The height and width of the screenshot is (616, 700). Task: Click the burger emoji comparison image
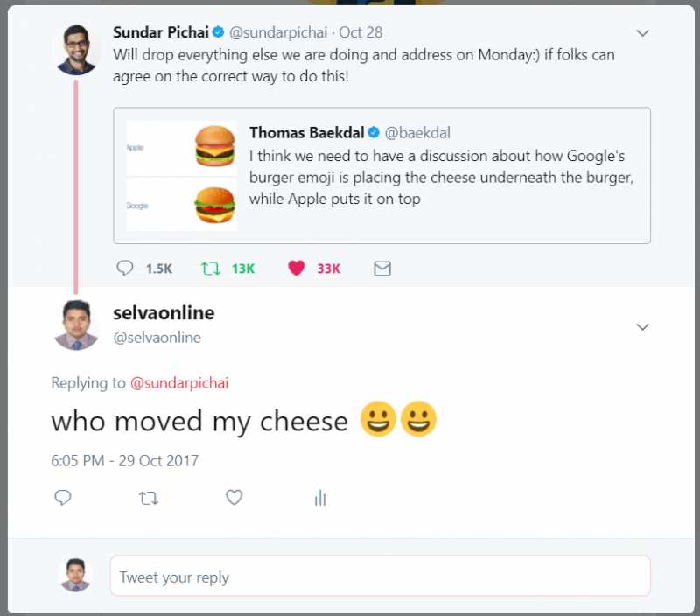point(182,173)
